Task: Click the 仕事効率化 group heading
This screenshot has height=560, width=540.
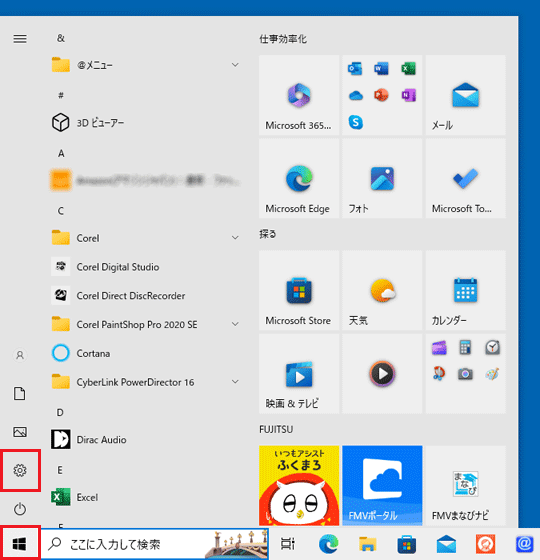Action: pyautogui.click(x=283, y=39)
